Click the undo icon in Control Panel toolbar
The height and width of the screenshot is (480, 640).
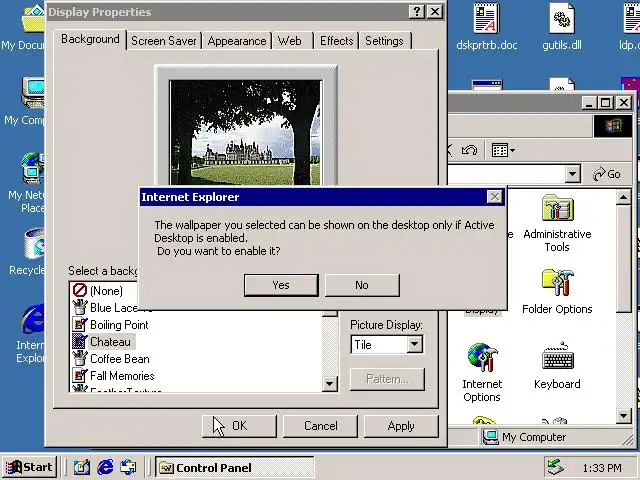coord(469,150)
